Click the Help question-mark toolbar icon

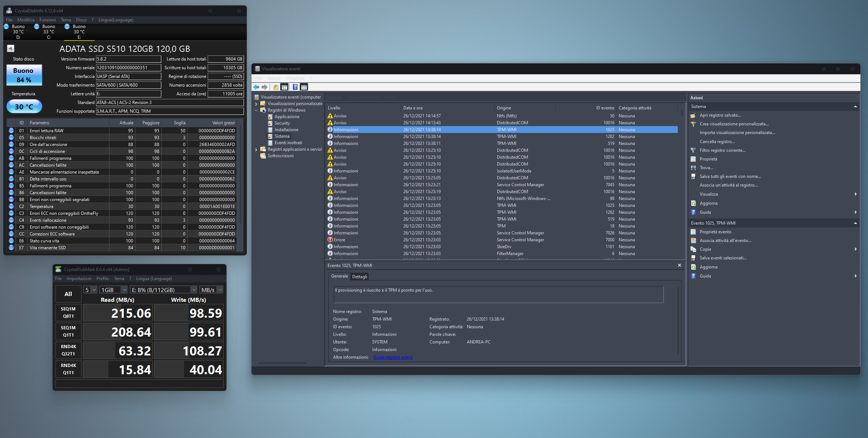[295, 87]
